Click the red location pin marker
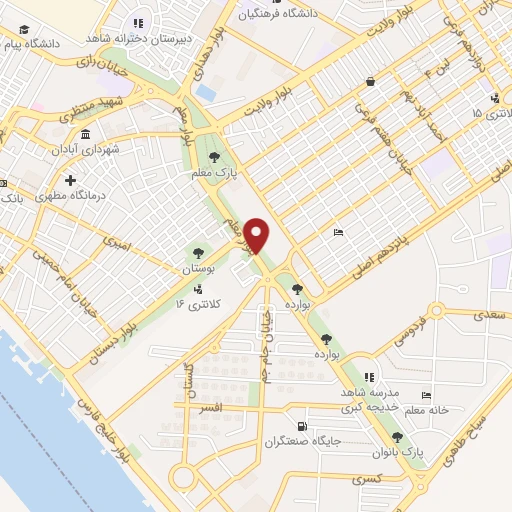The height and width of the screenshot is (512, 512). 256,236
